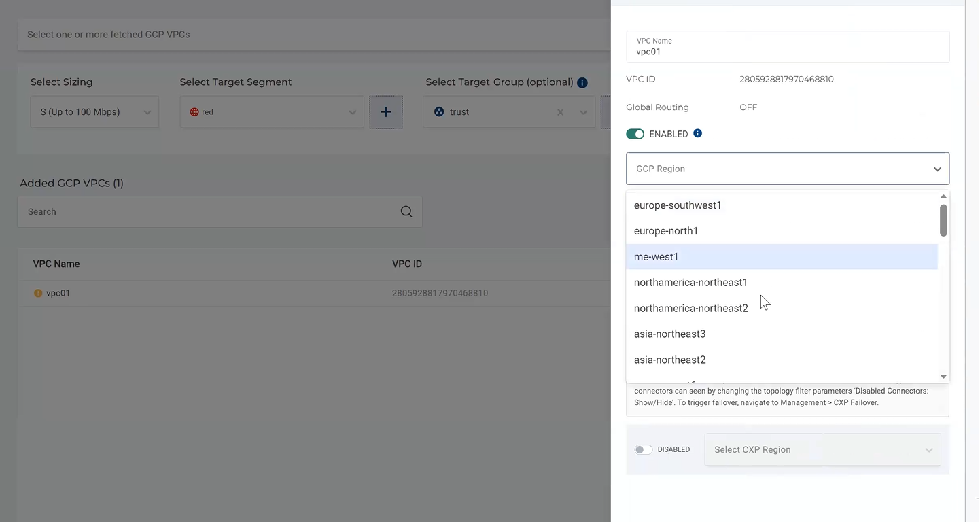Click the region list scrollbar down arrow
Viewport: 980px width, 522px height.
pyautogui.click(x=943, y=376)
